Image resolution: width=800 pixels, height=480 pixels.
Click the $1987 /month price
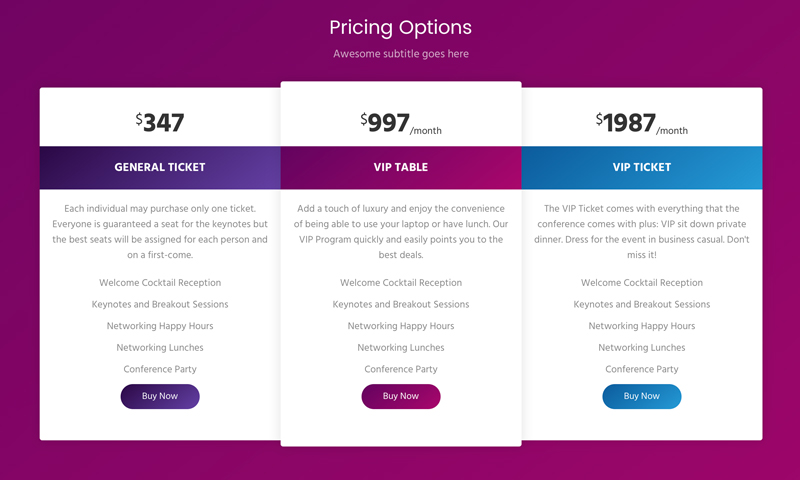click(641, 123)
